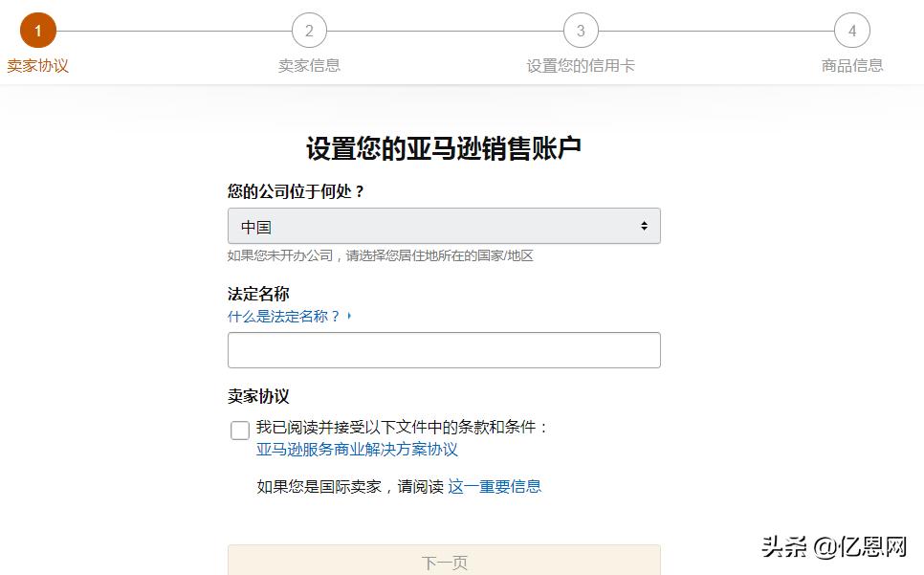924x575 pixels.
Task: Click step circle 2 for 卖家信息
Action: 308,31
